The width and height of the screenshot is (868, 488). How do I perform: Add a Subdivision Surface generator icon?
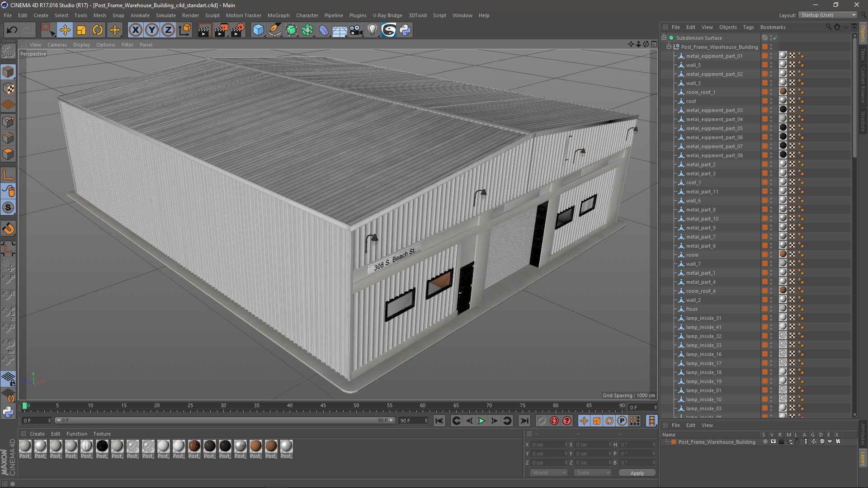291,30
